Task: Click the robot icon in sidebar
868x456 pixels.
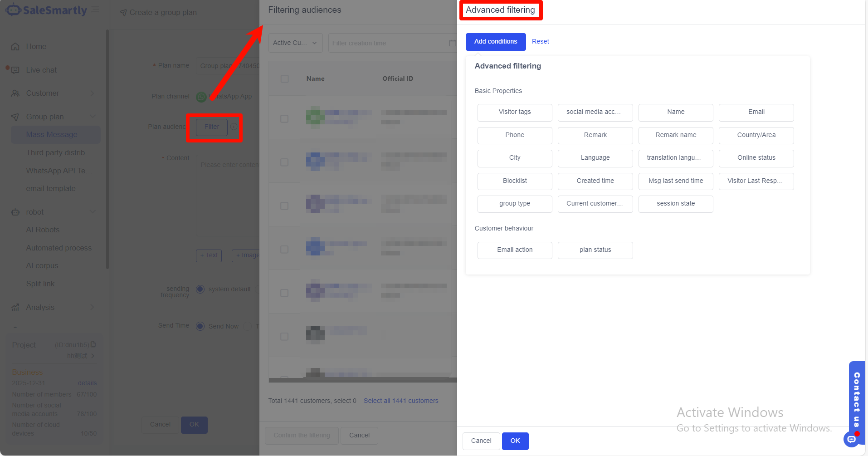Action: [x=15, y=212]
